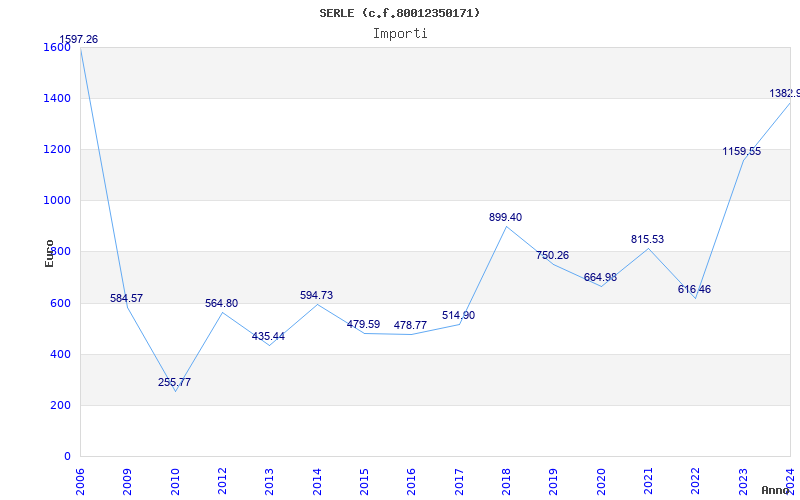Click the chart title SERLE (c.f.80012350171)
Image resolution: width=800 pixels, height=500 pixels.
pos(399,13)
